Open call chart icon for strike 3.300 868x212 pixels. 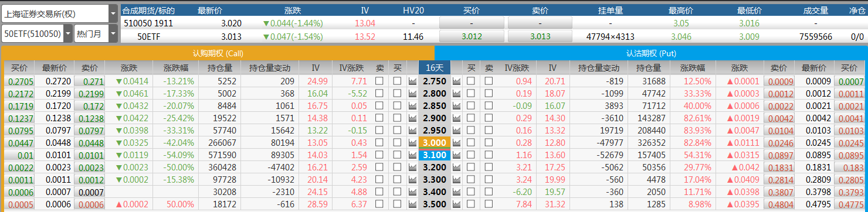(412, 179)
